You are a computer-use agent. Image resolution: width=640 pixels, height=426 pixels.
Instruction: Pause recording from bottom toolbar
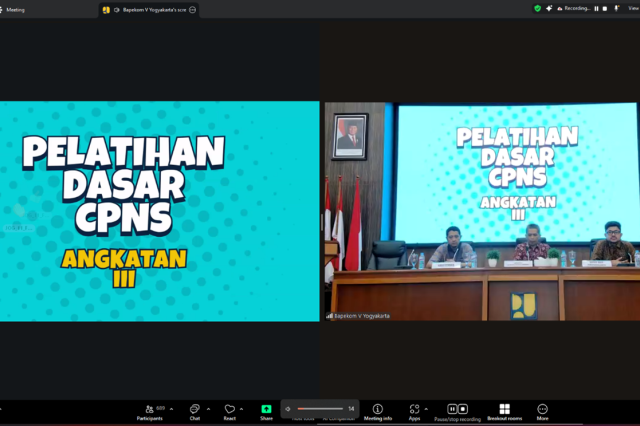452,409
